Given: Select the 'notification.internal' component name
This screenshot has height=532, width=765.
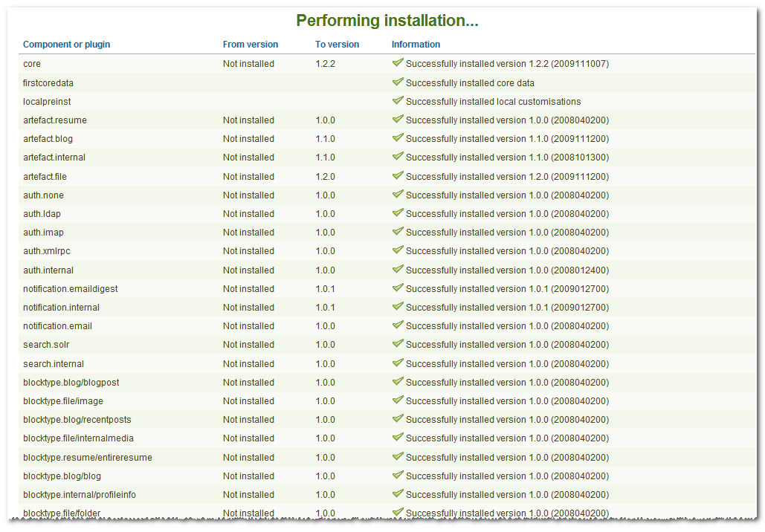Looking at the screenshot, I should tap(61, 307).
